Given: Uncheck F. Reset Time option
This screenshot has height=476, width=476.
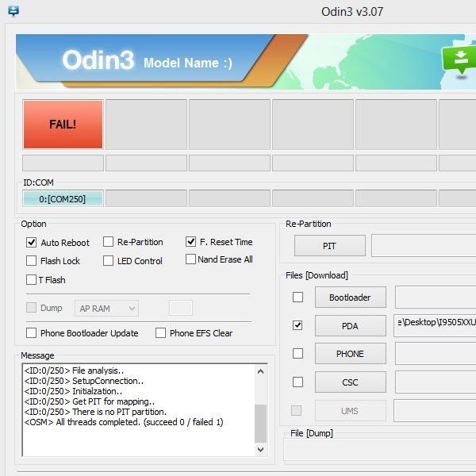Looking at the screenshot, I should [x=190, y=242].
